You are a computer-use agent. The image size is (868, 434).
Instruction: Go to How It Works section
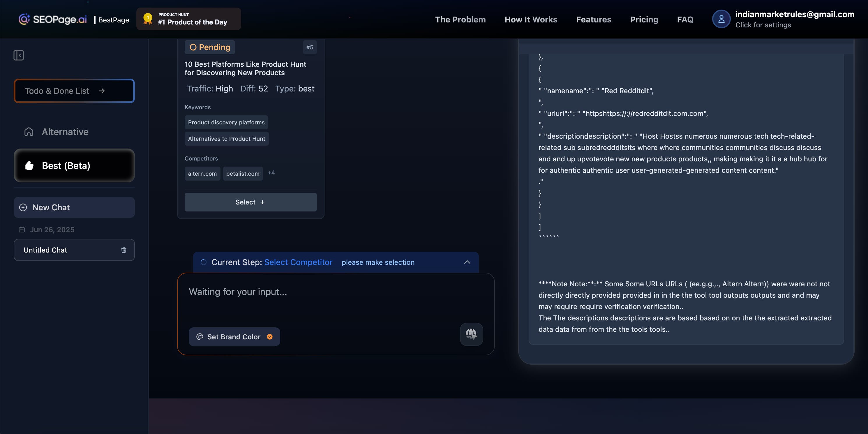click(531, 20)
